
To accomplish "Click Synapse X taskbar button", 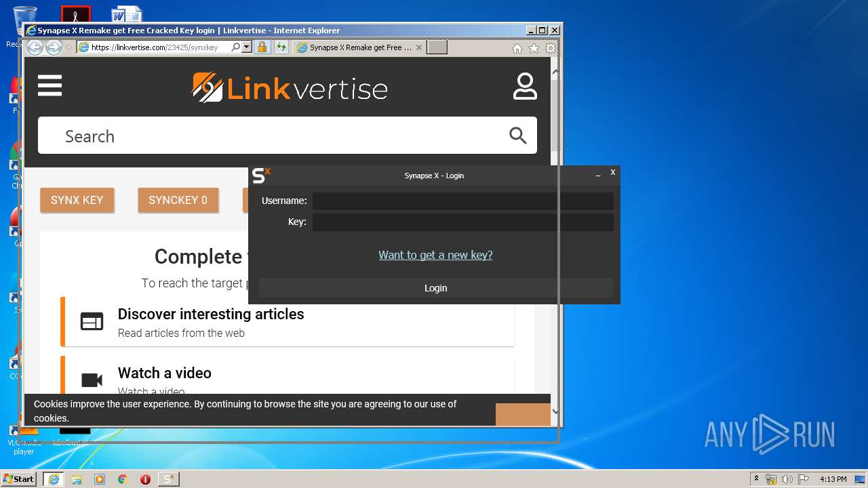I will 168,479.
